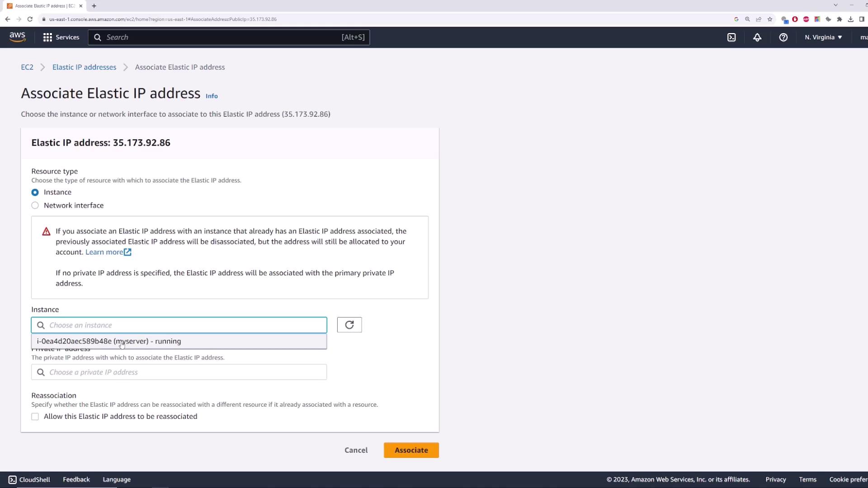Navigate to Elastic IP addresses breadcrumb
This screenshot has height=488, width=868.
(84, 67)
